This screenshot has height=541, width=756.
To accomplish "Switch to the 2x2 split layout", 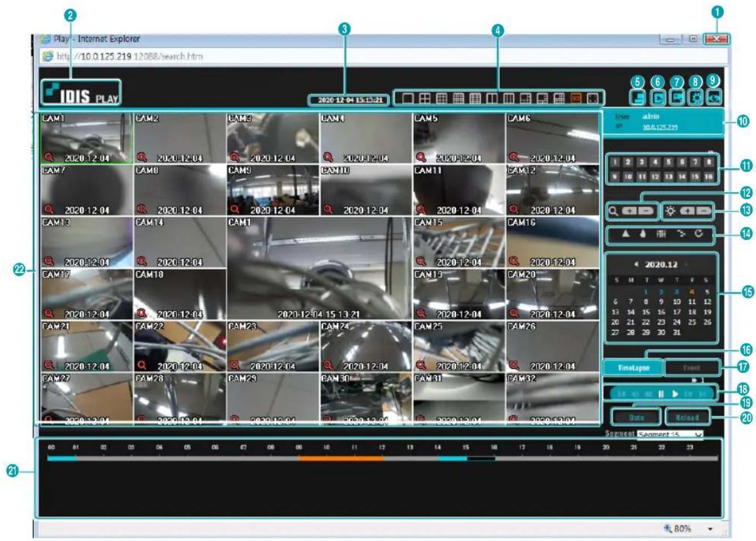I will pos(425,98).
